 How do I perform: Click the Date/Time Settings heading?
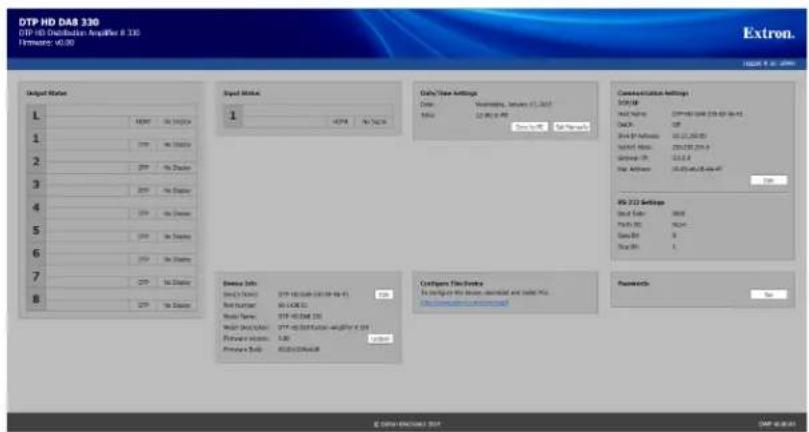pyautogui.click(x=449, y=93)
